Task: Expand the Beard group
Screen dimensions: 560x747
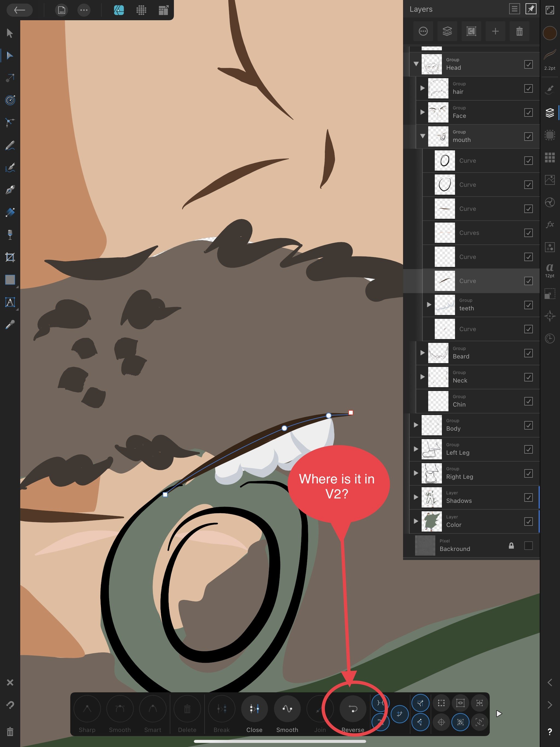Action: pyautogui.click(x=422, y=352)
